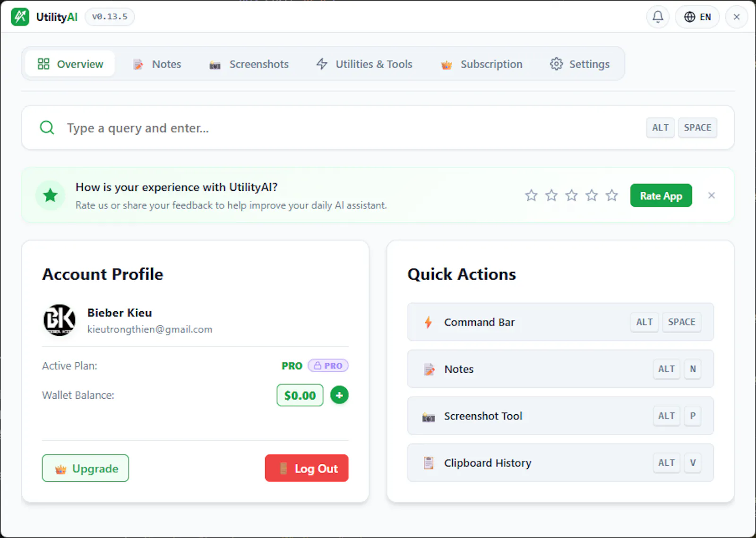Image resolution: width=756 pixels, height=538 pixels.
Task: Click the UtilityAI logo icon
Action: (x=20, y=17)
